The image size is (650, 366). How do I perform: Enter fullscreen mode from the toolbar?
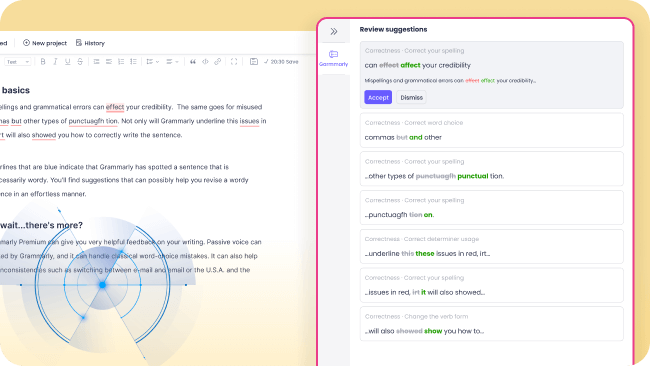point(234,62)
